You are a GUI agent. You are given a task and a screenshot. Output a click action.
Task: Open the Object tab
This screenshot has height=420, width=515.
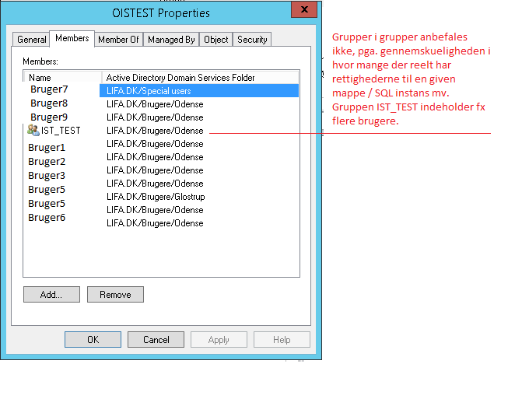click(215, 40)
